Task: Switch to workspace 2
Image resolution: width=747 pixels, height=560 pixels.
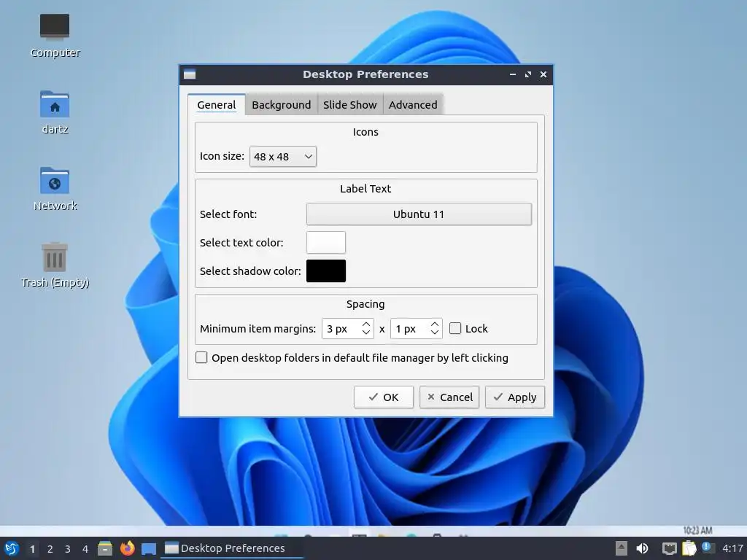Action: click(x=50, y=549)
